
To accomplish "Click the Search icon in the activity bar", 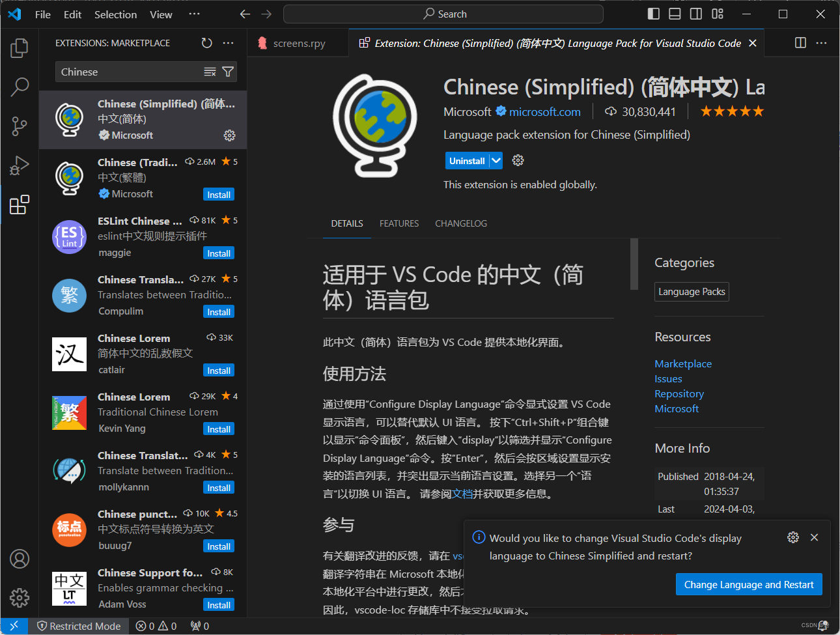I will (19, 87).
